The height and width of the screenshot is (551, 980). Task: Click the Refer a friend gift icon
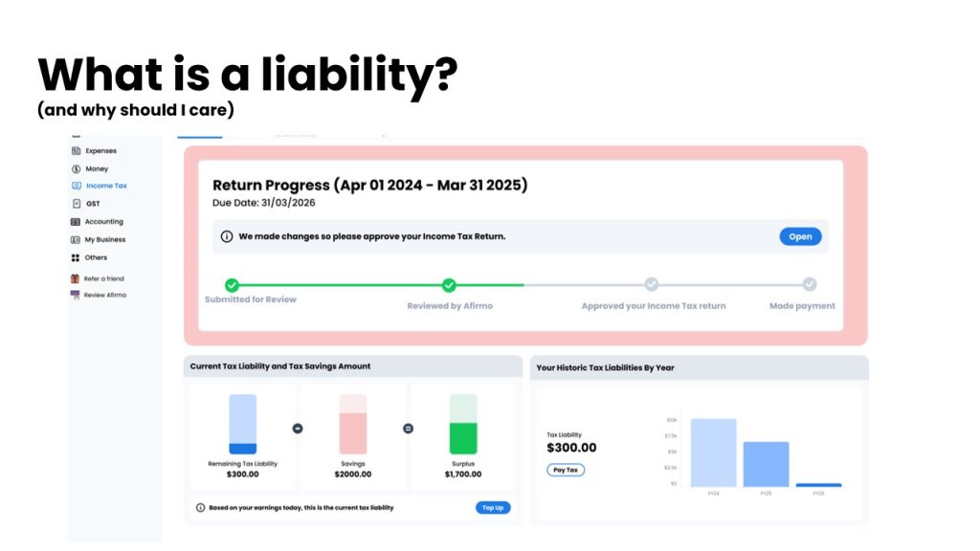coord(75,278)
